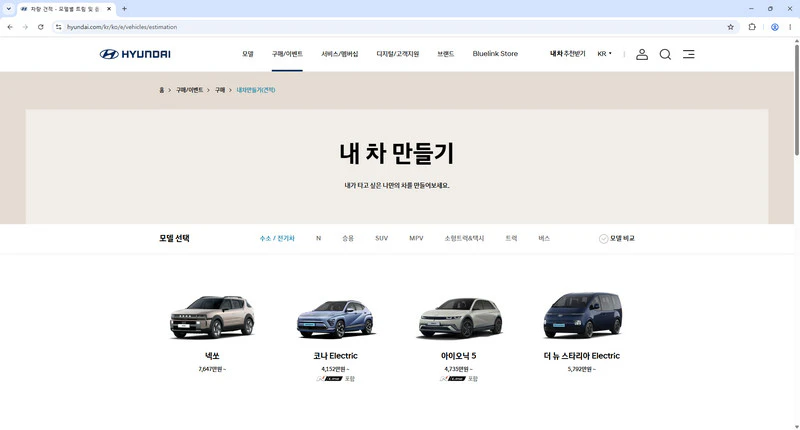
Task: Open the user account icon
Action: 642,54
